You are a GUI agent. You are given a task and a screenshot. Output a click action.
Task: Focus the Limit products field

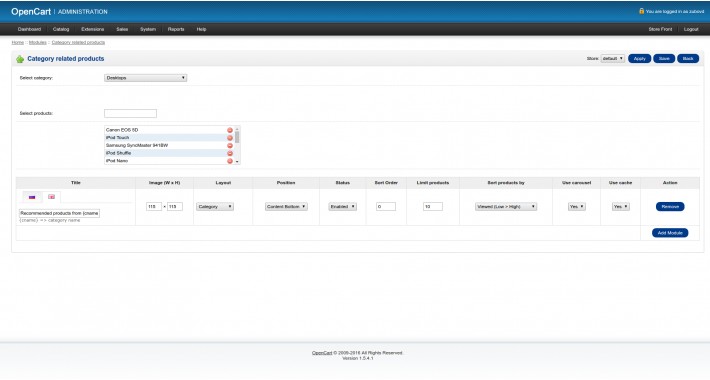[433, 207]
